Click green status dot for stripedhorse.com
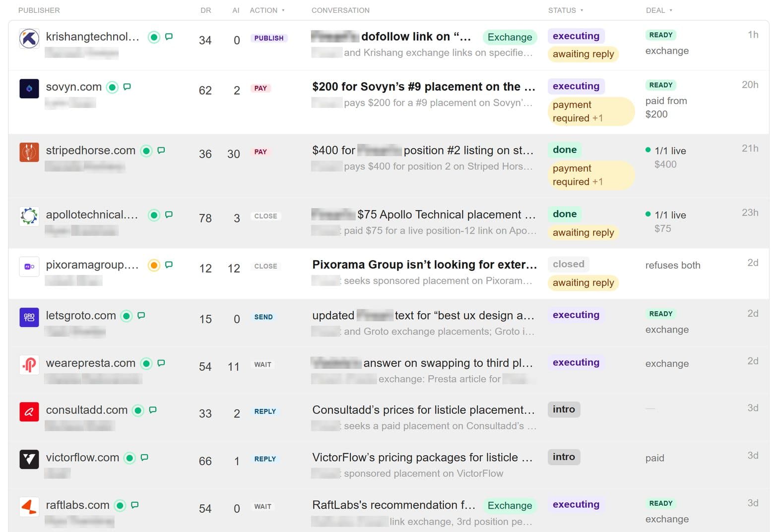Viewport: 778px width, 532px height. (x=146, y=151)
